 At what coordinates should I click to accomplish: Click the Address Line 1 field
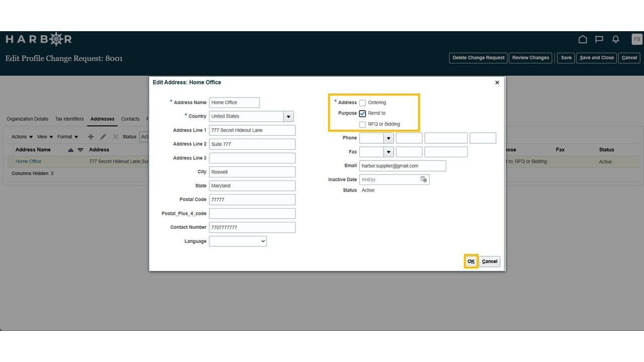(x=252, y=130)
